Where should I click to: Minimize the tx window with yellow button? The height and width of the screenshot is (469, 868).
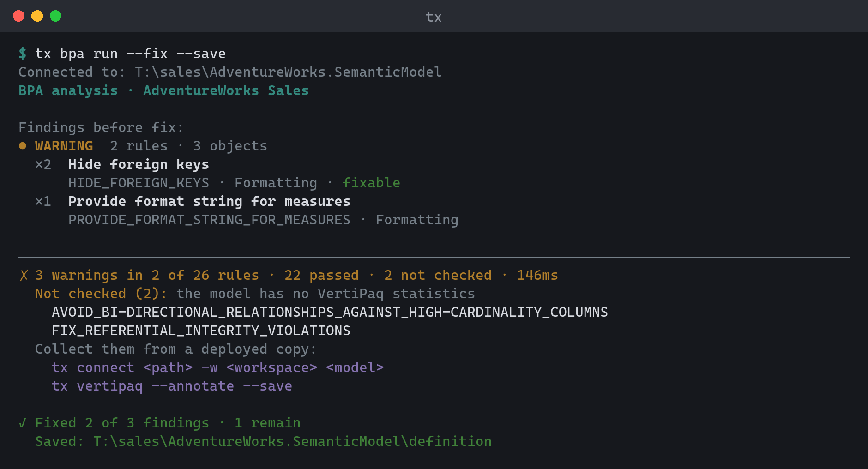(37, 16)
